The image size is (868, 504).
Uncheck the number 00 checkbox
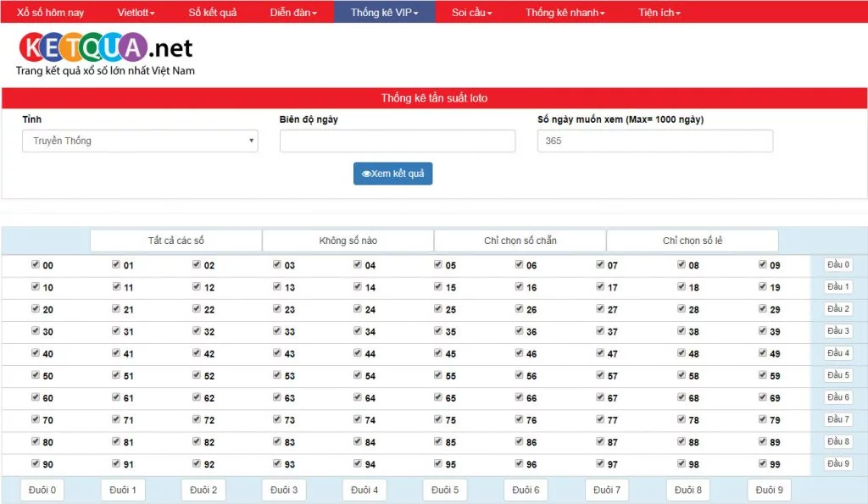pos(36,265)
